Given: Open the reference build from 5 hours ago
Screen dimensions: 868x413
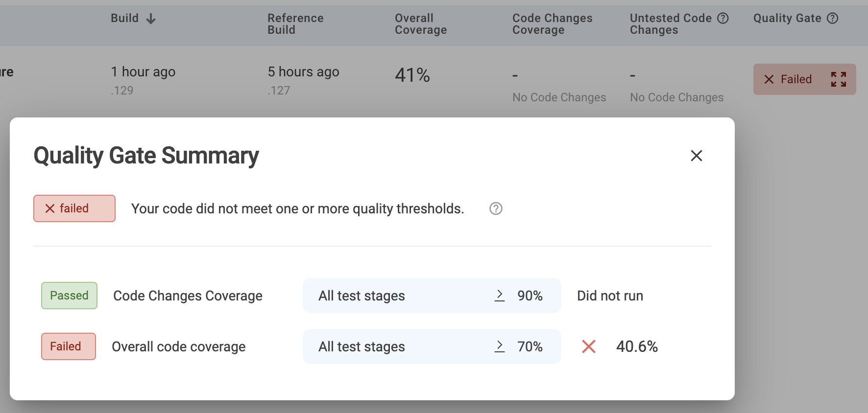Looking at the screenshot, I should click(303, 72).
